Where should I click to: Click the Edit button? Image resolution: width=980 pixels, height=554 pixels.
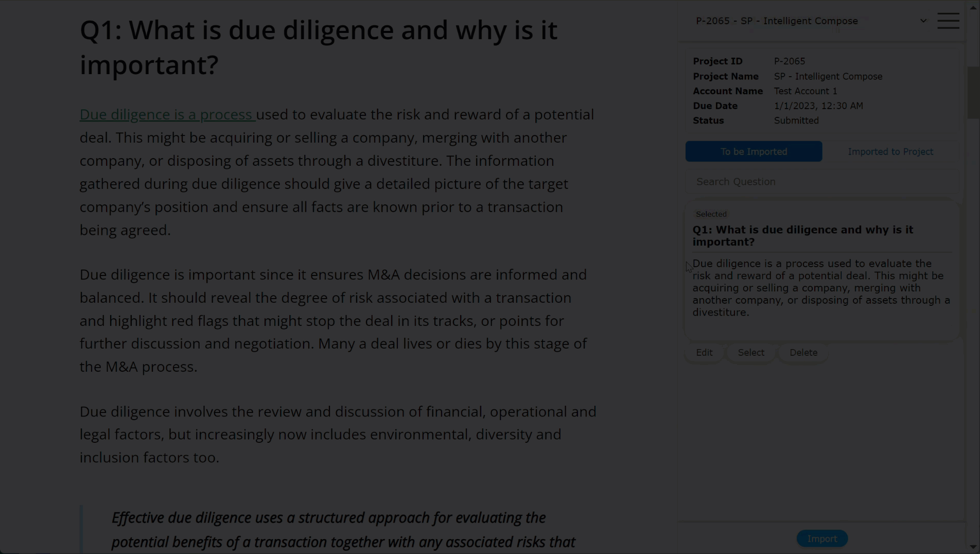coord(704,353)
